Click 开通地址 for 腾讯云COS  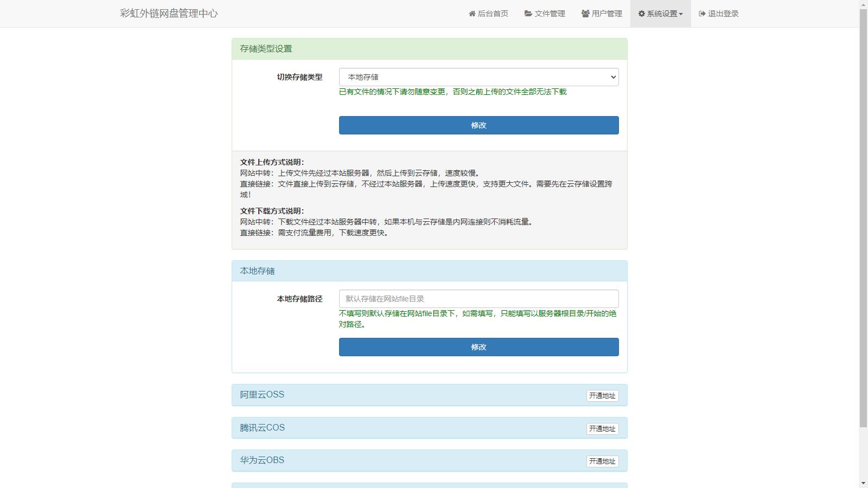[602, 429]
